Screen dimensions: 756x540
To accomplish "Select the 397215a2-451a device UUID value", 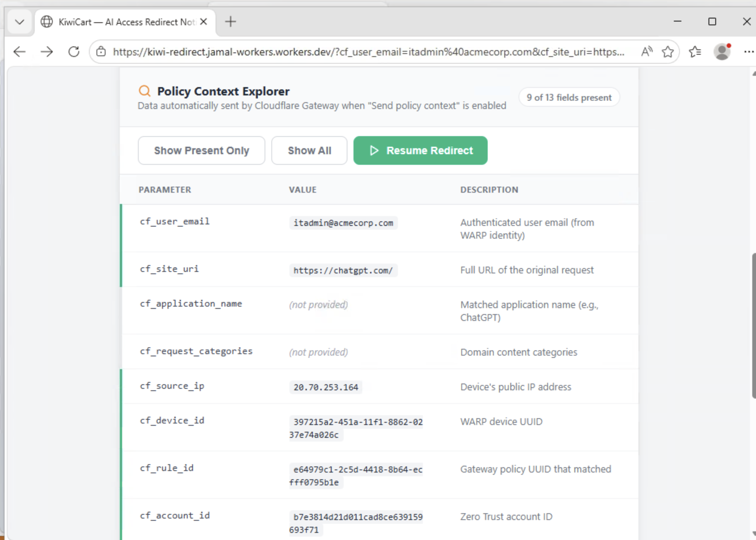I will 356,428.
